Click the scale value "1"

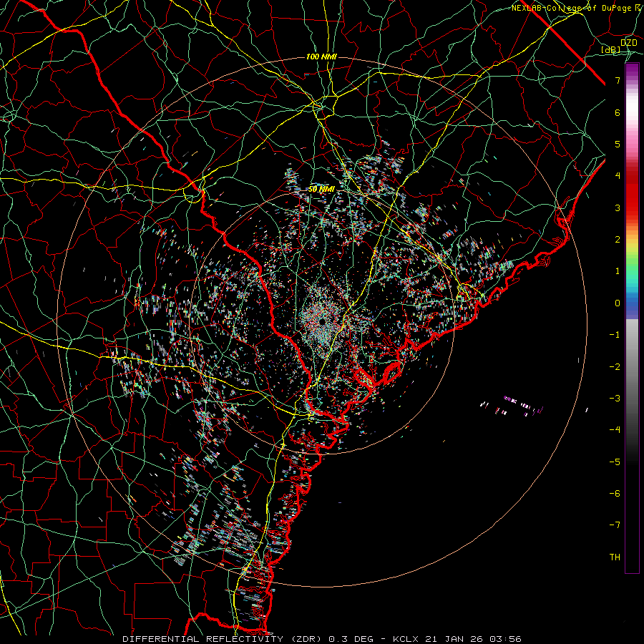click(618, 271)
